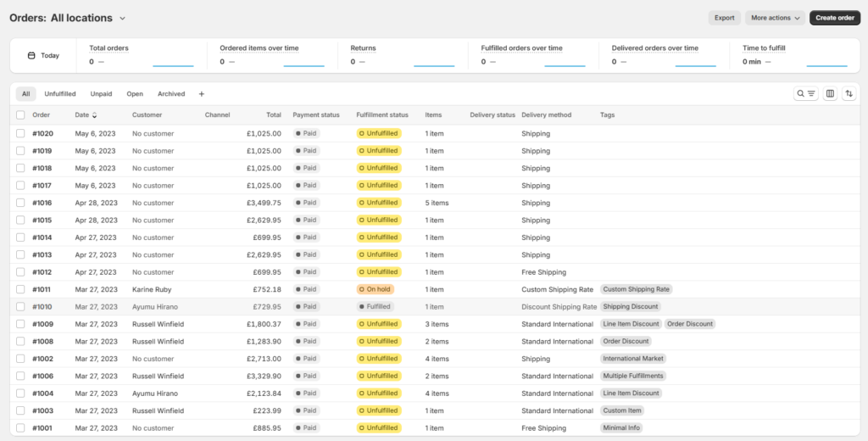Click the Fulfilled status badge for #1010
The width and height of the screenshot is (868, 441).
point(376,306)
